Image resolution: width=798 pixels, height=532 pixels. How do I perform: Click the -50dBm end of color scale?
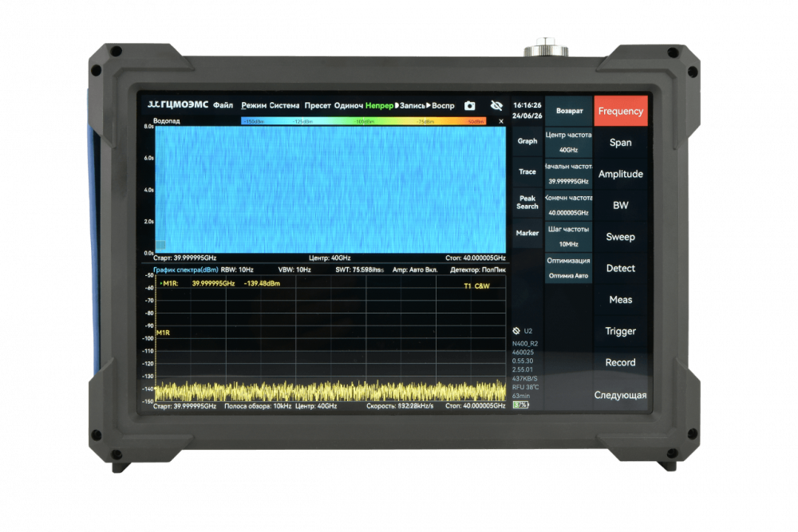(476, 121)
